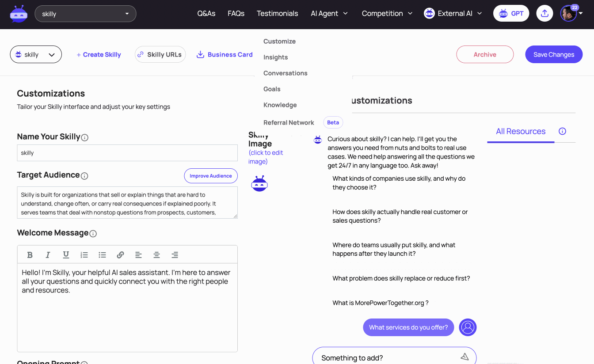
Task: Expand the AI Agent menu
Action: pos(329,13)
